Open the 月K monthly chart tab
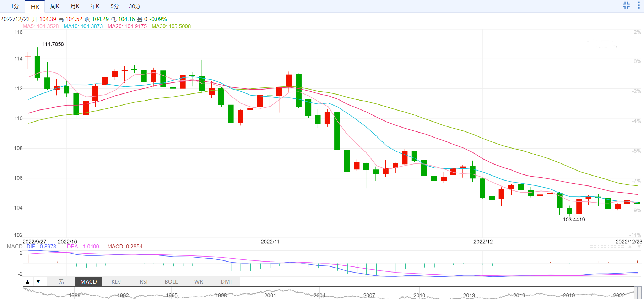Image resolution: width=644 pixels, height=307 pixels. pos(75,6)
